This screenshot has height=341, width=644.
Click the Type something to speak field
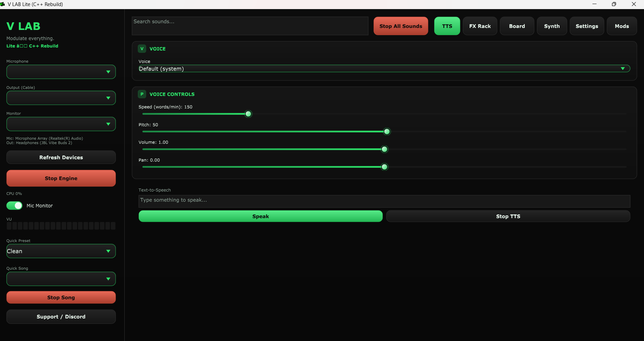tap(384, 201)
